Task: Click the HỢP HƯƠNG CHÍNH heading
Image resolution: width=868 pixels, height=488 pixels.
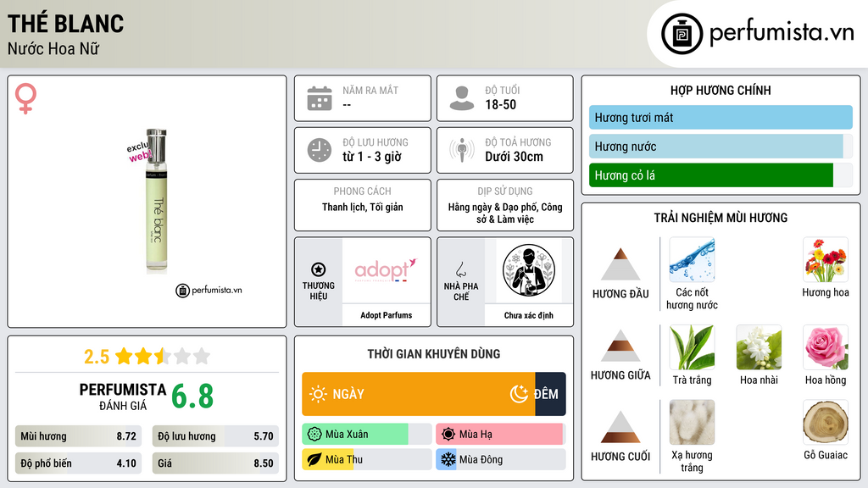Action: (x=721, y=90)
